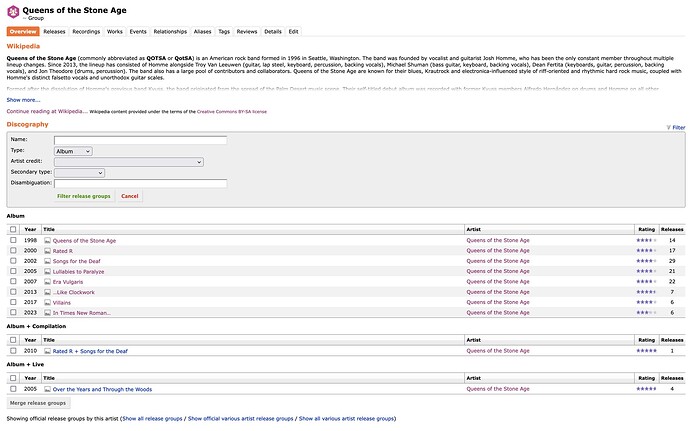Switch to the Releases tab
Image resolution: width=690 pixels, height=431 pixels.
[54, 32]
